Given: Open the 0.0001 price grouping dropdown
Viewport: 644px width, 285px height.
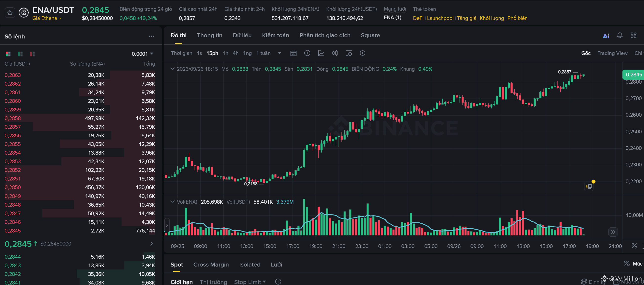Looking at the screenshot, I should point(142,54).
